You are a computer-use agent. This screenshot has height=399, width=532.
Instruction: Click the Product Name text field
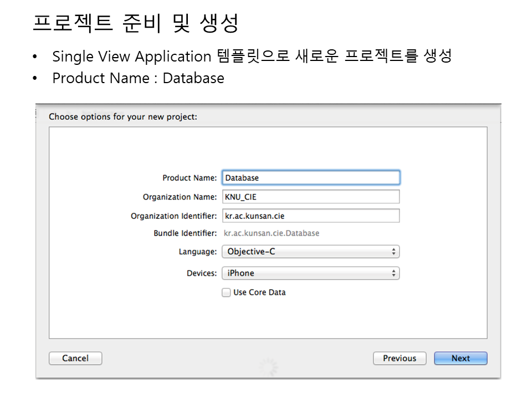(x=310, y=178)
